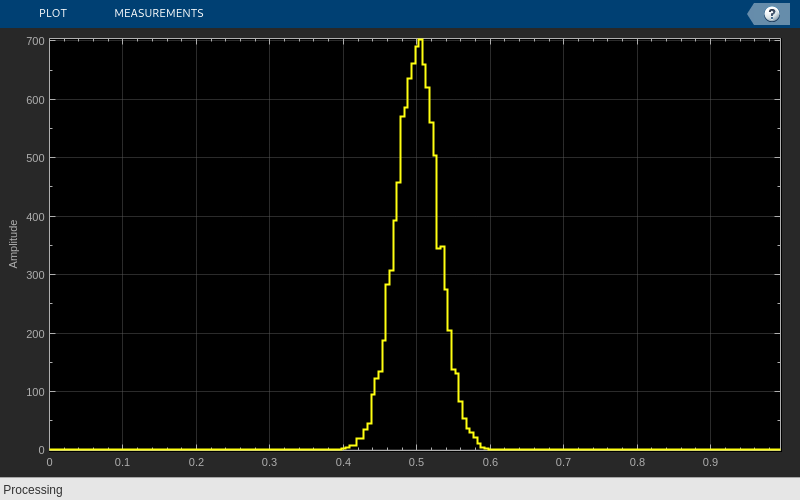Click the y-axis tick label 200
The width and height of the screenshot is (800, 500).
coord(35,334)
